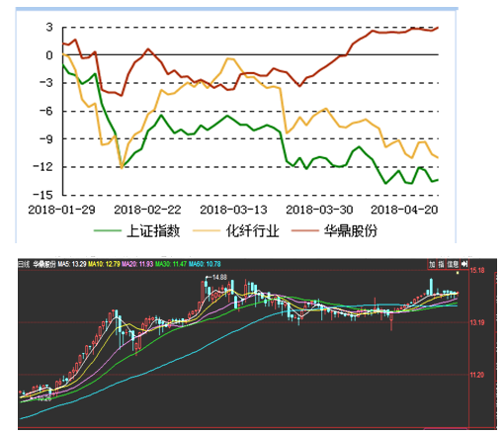Screen dimensions: 504x436
Task: Click the orange line swatch for 化纤行业
Action: pos(207,230)
